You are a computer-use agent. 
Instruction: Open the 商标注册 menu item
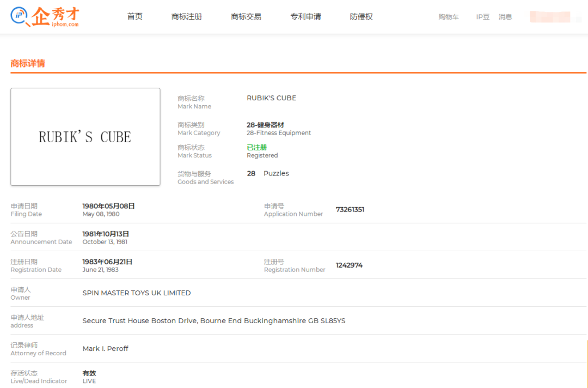click(186, 16)
